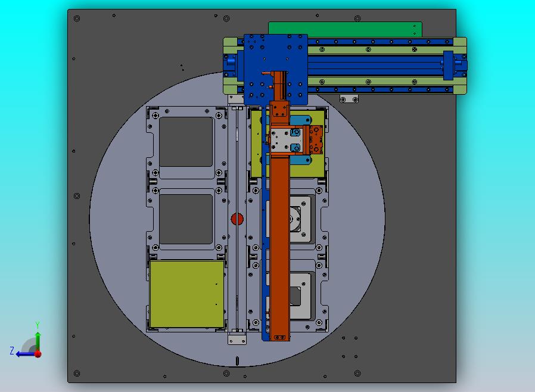535x392 pixels.
Task: Select the green plate behind the linear rail
Action: [345, 29]
